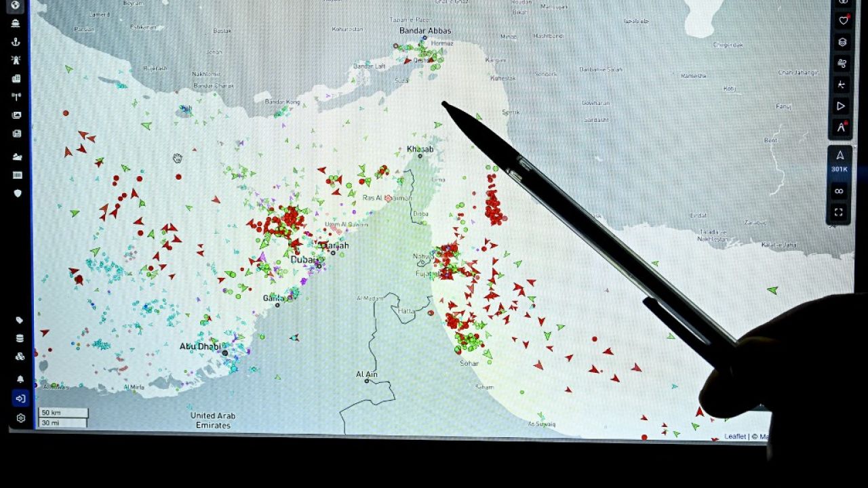Viewport: 868px width, 488px height.
Task: Open the ports anchor icon
Action: [x=16, y=42]
